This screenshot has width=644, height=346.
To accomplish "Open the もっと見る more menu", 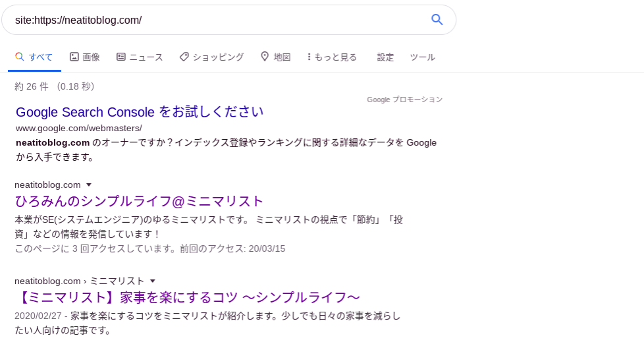I will click(x=332, y=57).
